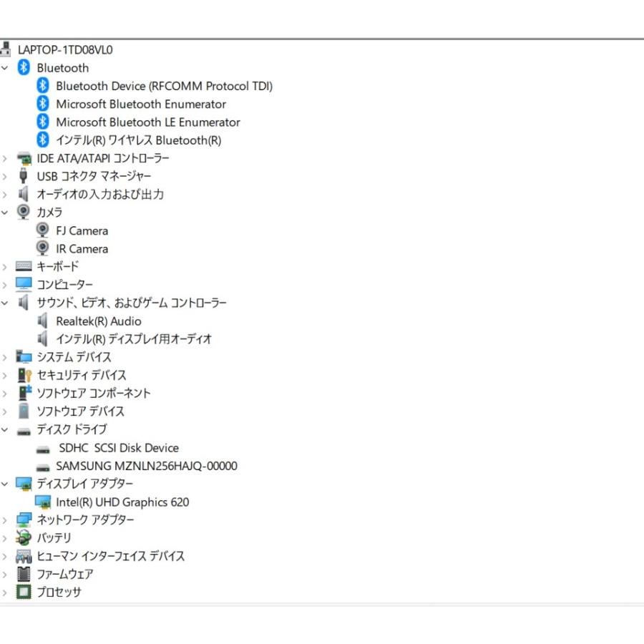Select the Realtek(R) Audio device icon
644x644 pixels.
42,321
